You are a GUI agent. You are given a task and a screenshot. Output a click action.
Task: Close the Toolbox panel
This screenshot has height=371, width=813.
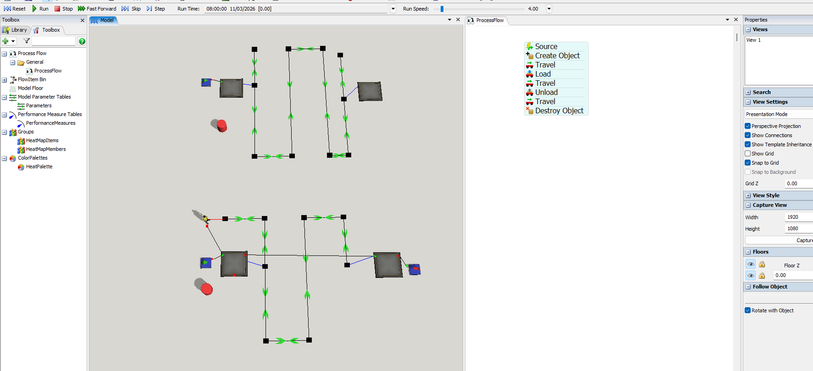[82, 20]
